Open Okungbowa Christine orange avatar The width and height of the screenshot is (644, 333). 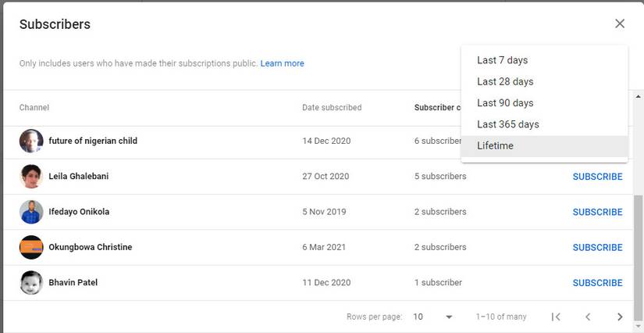(x=31, y=247)
